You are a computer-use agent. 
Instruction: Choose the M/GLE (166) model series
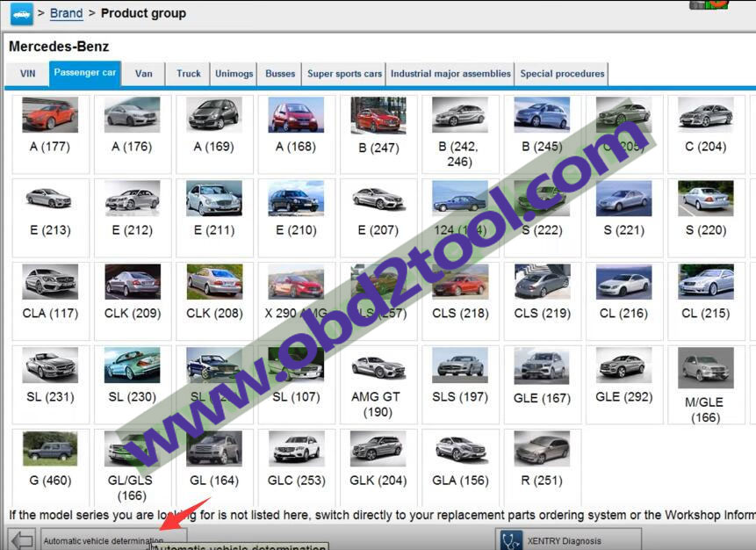point(706,385)
